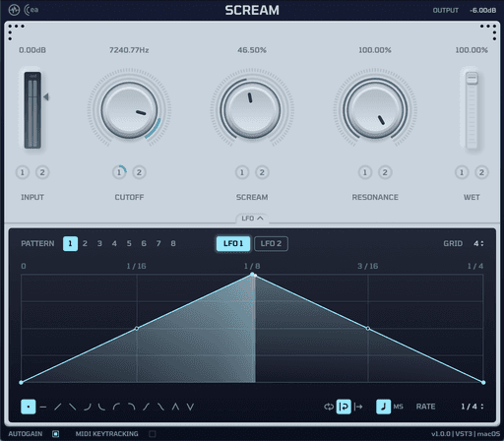Toggle LFO 1 assignment for Cutoff
The image size is (504, 441).
119,172
